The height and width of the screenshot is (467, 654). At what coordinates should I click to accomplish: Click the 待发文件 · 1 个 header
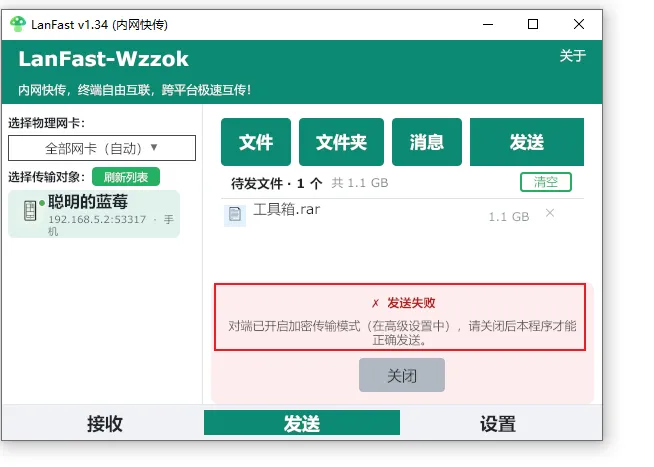click(276, 183)
